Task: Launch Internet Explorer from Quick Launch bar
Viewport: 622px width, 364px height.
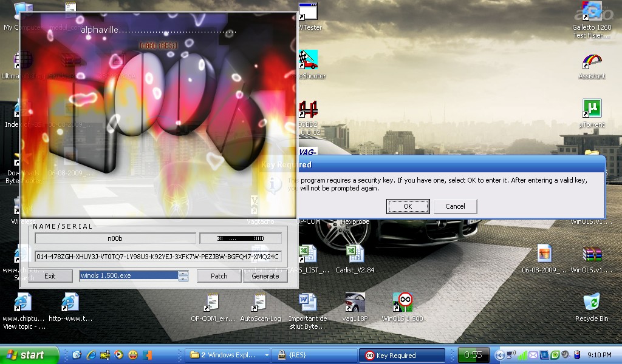Action: tap(92, 356)
